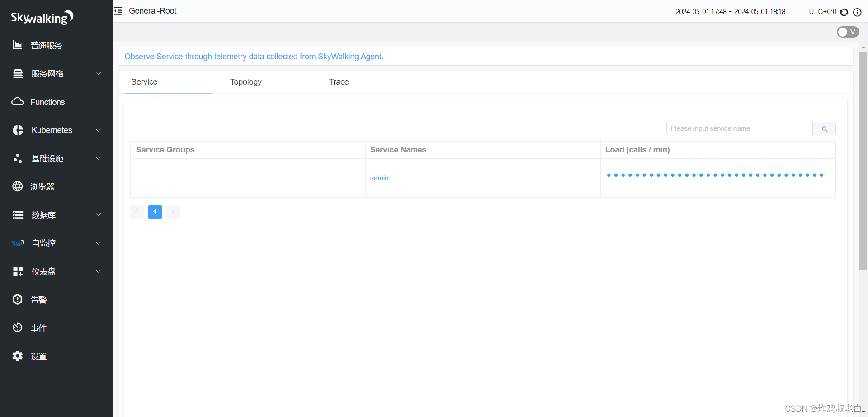Screen dimensions: 868x417
Task: Toggle the V view-mode switch
Action: point(848,32)
